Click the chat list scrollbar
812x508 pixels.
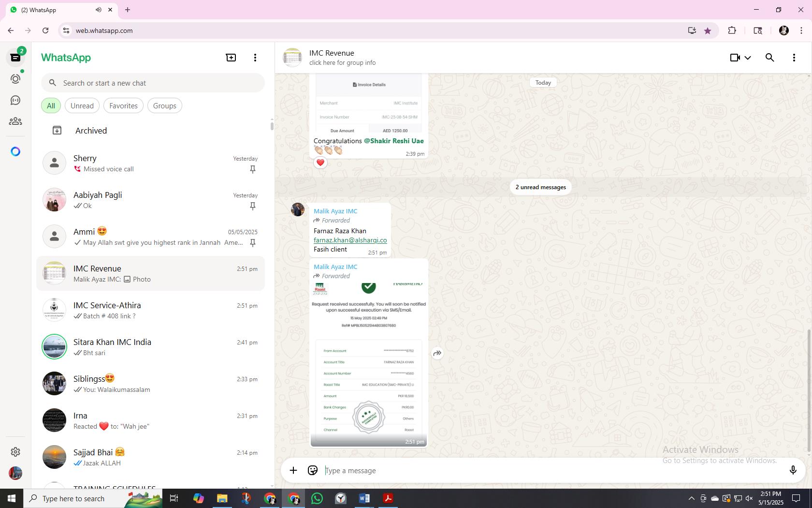[272, 126]
